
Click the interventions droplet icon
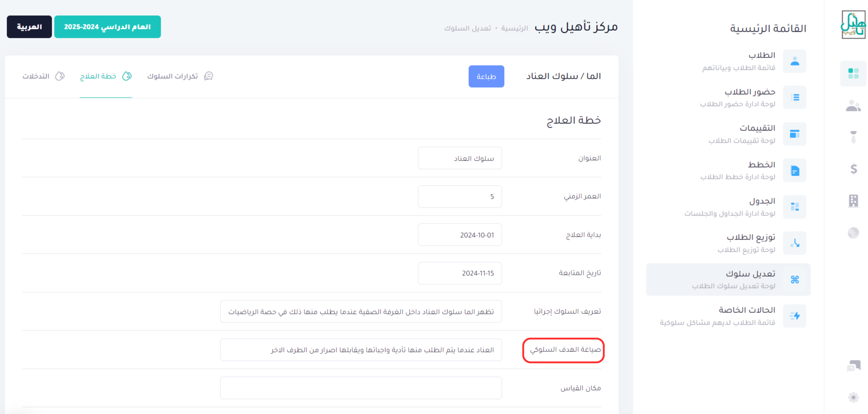60,76
